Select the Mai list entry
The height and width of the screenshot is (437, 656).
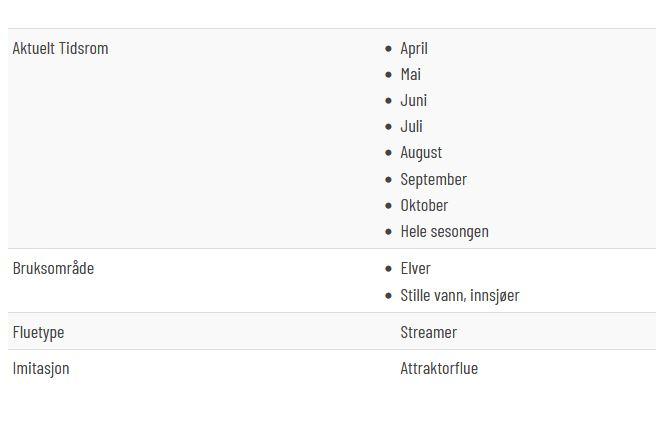click(410, 74)
